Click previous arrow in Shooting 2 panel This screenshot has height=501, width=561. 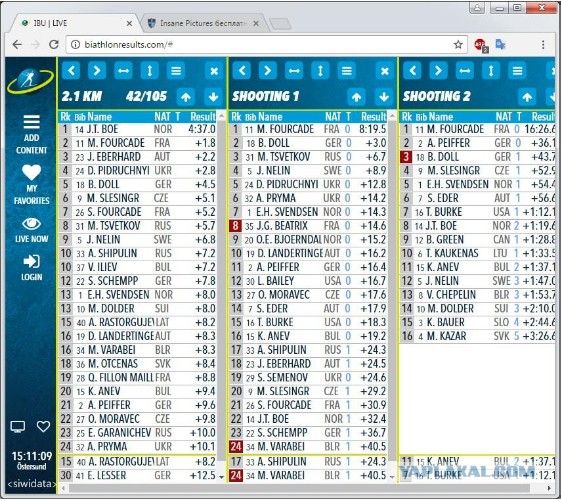[412, 70]
